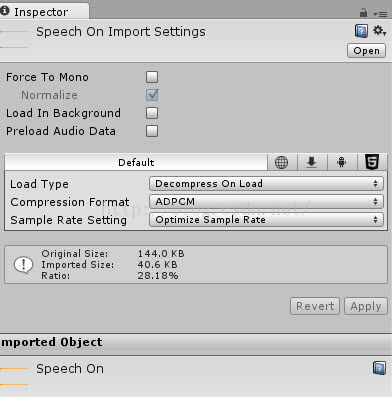
Task: Open help reference for import settings
Action: click(x=361, y=31)
